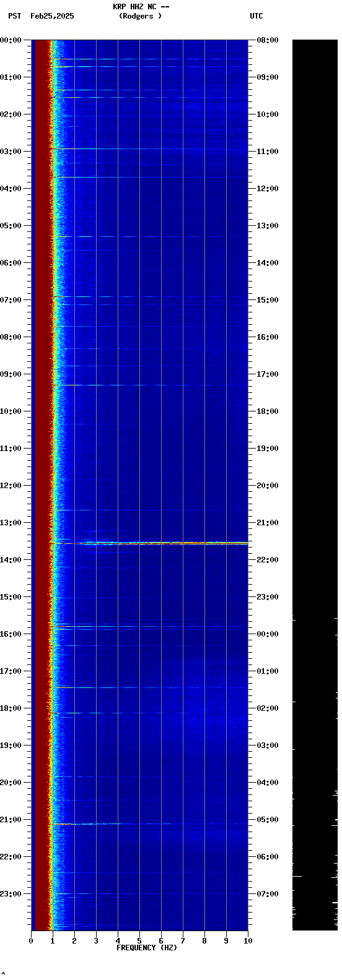Click the PST timezone header
This screenshot has width=342, height=980.
[x=15, y=16]
